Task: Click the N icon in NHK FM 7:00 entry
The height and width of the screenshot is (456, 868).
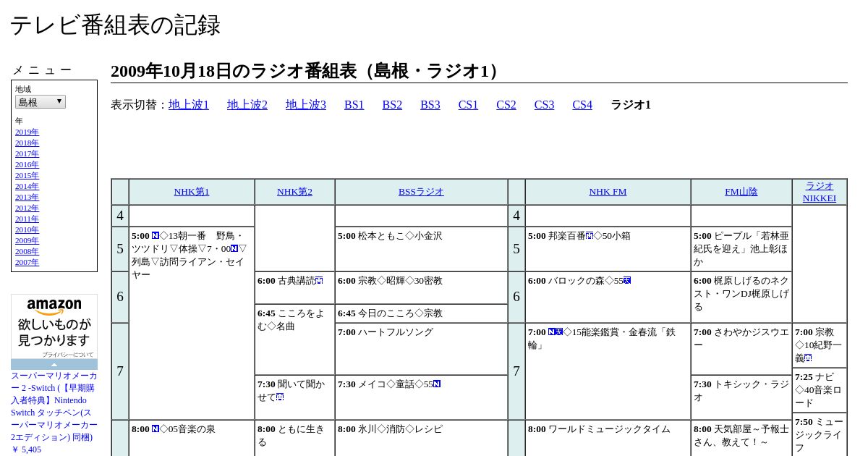Action: [x=552, y=332]
